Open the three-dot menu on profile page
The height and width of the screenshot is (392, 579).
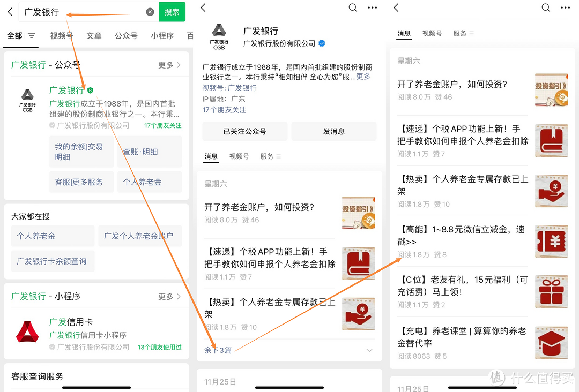click(372, 7)
